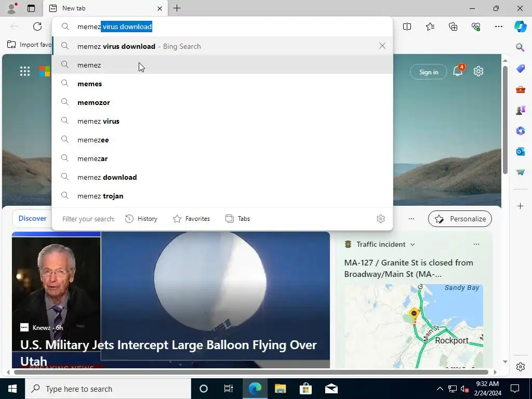
Task: Open the sidebar Shopping tag icon
Action: (520, 69)
